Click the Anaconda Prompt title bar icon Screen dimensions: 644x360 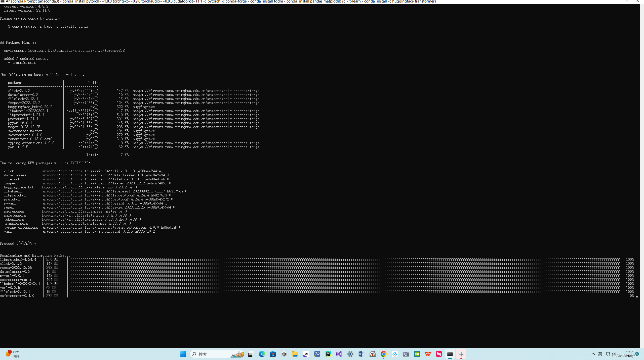3,2
